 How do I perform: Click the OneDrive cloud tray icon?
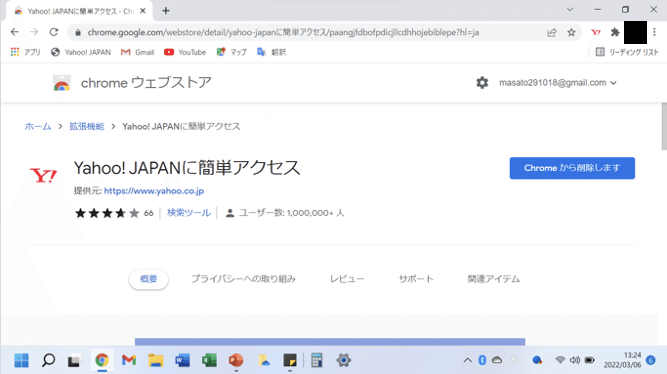click(497, 360)
